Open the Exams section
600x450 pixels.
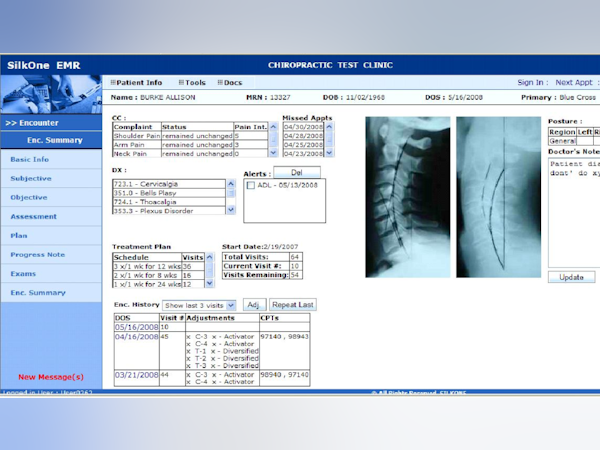tap(51, 274)
